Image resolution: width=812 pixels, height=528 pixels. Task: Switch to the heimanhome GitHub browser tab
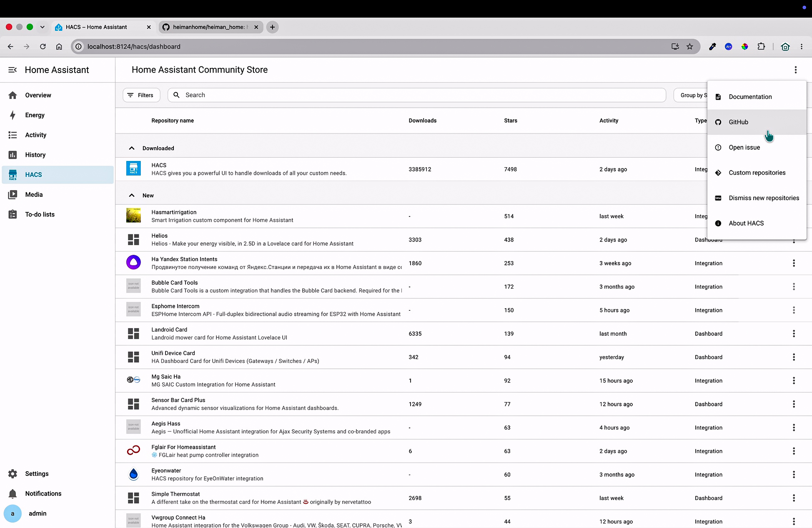[x=211, y=27]
